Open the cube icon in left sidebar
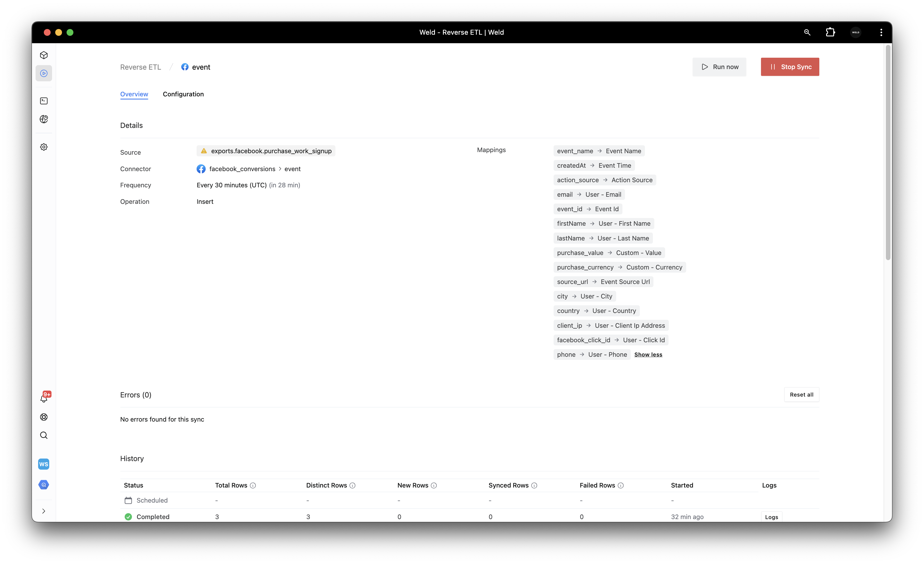924x564 pixels. (x=44, y=55)
